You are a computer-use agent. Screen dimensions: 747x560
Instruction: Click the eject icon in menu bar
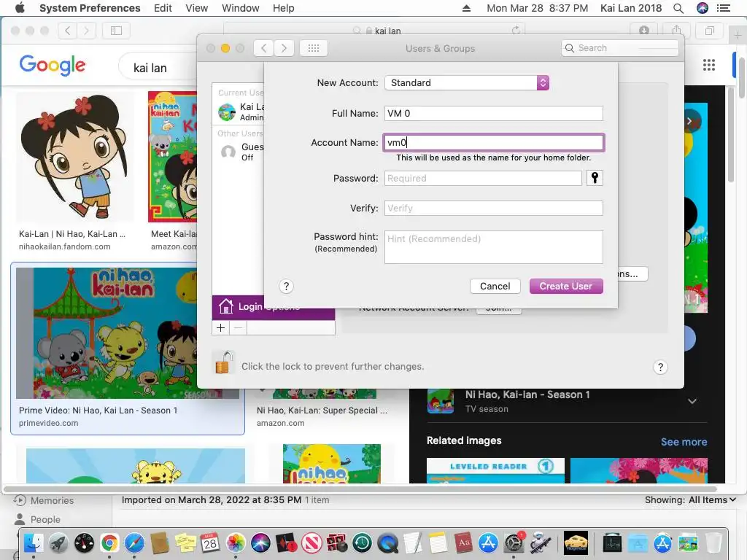pos(466,8)
